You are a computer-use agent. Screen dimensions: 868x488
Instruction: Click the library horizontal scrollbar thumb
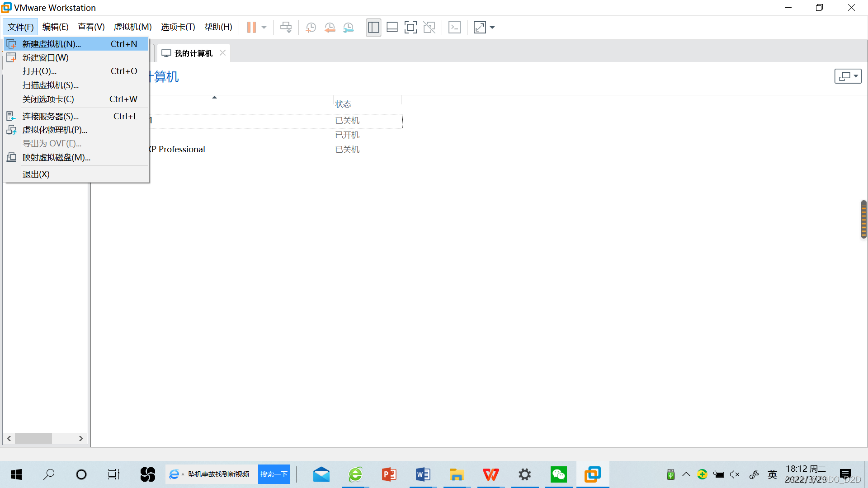coord(33,438)
